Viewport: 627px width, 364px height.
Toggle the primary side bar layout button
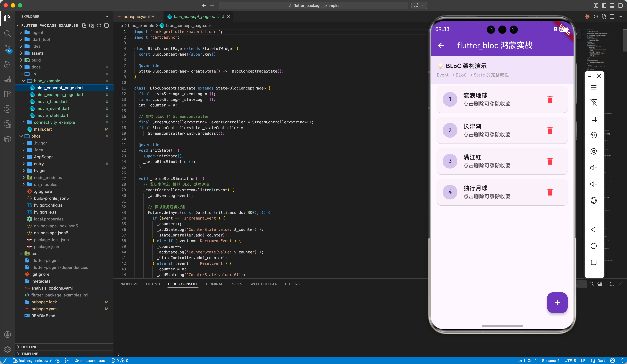coord(604,5)
